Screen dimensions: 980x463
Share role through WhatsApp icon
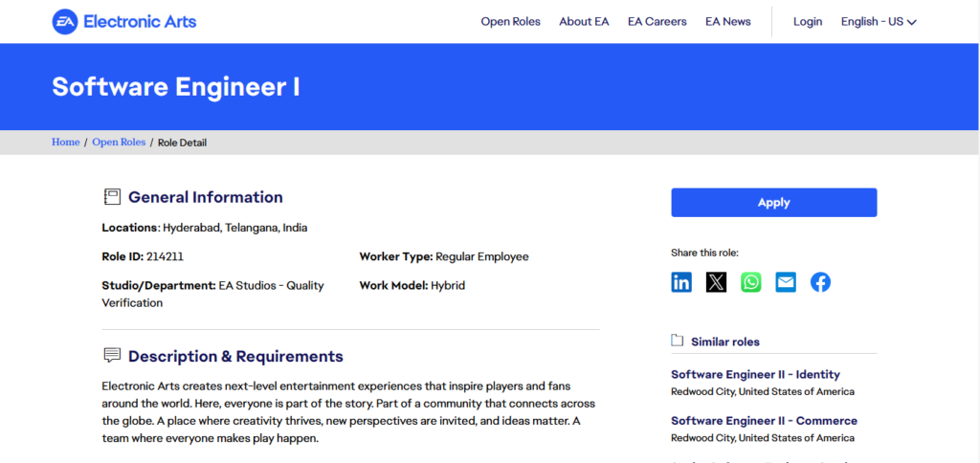click(x=751, y=282)
